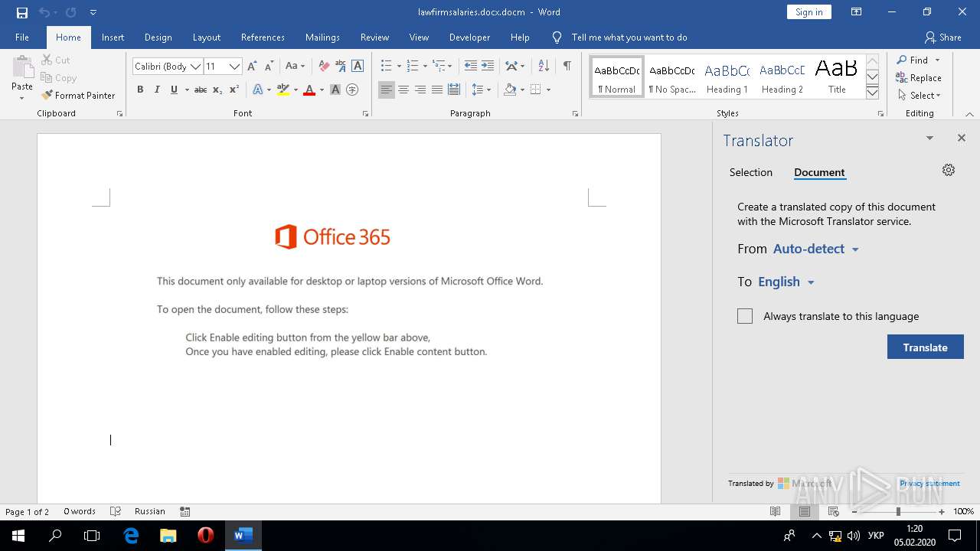The height and width of the screenshot is (551, 980).
Task: Open Select dropdown in Editing group
Action: [918, 96]
